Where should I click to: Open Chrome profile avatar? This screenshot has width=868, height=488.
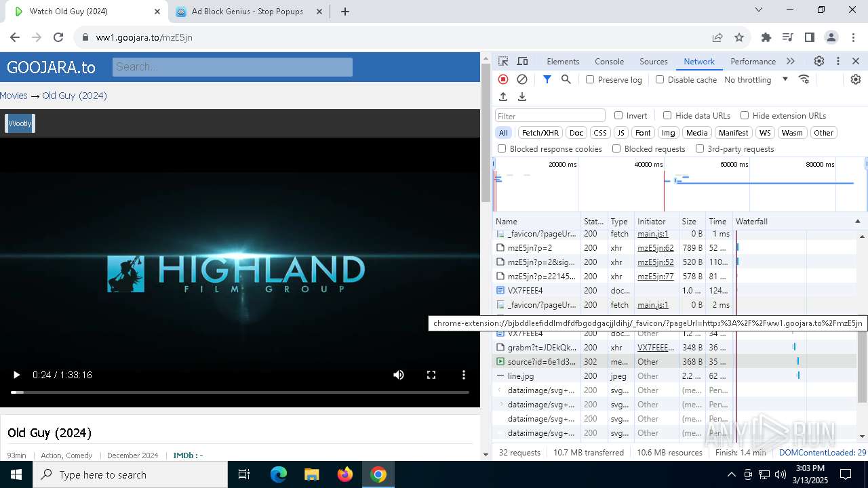(831, 37)
